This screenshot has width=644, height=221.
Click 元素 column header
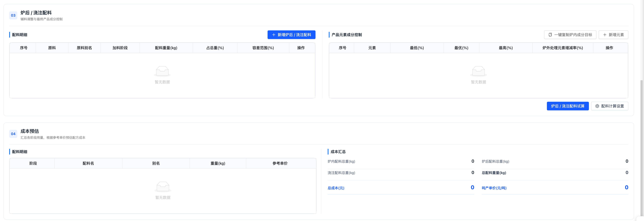pyautogui.click(x=372, y=48)
